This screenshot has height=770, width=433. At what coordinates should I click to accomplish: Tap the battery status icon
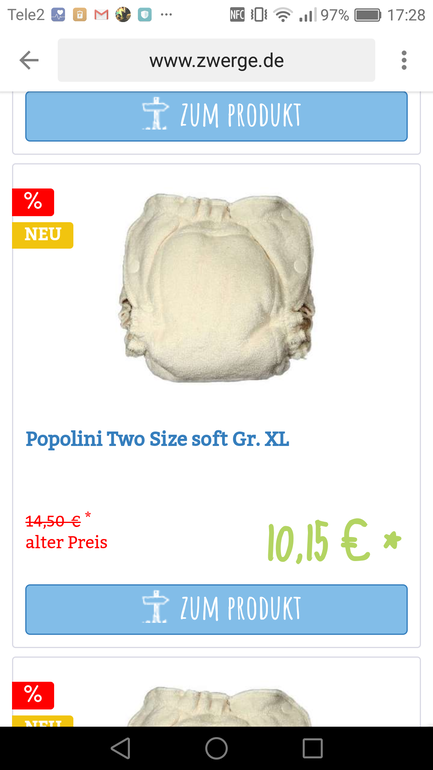pyautogui.click(x=368, y=15)
